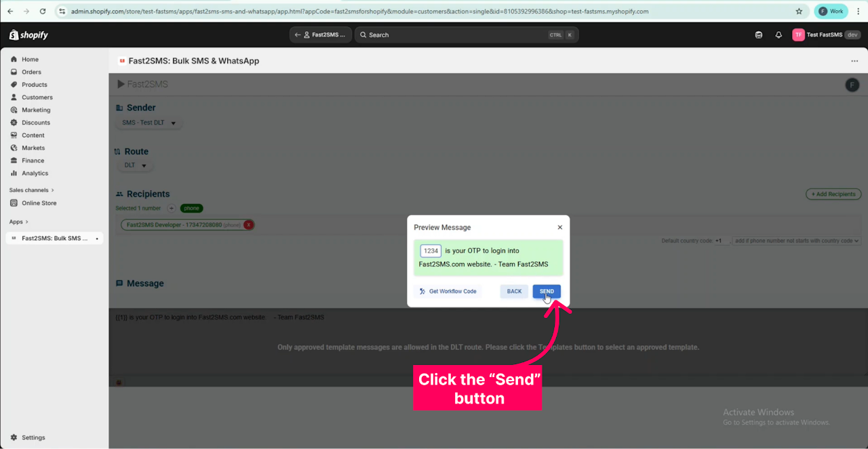This screenshot has width=868, height=449.
Task: Open Customers page icon
Action: [14, 98]
